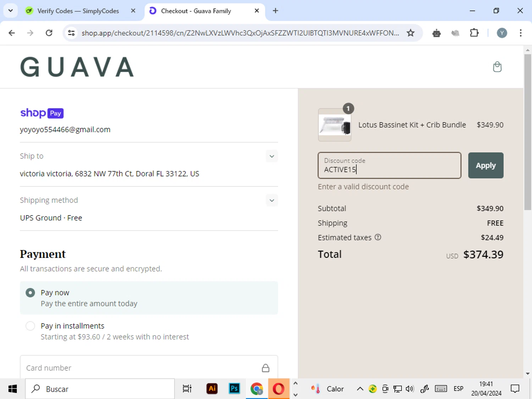Select the Pay in installments option
532x399 pixels.
pos(31,326)
